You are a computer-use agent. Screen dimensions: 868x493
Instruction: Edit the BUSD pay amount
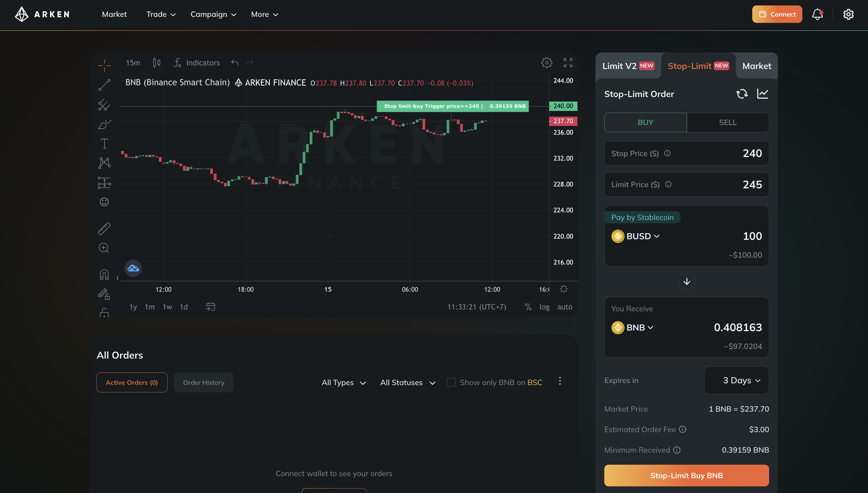[x=752, y=236]
